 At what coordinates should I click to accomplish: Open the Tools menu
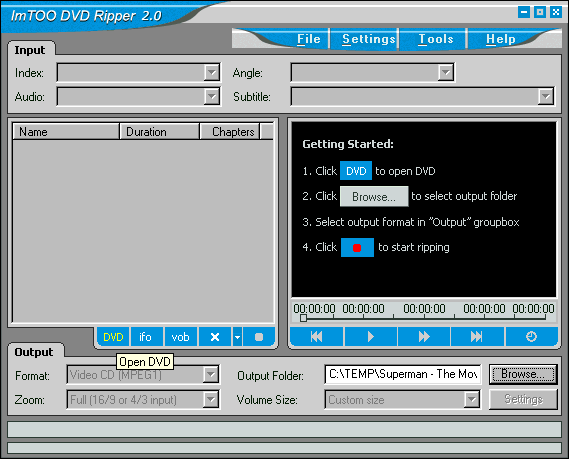click(x=435, y=39)
